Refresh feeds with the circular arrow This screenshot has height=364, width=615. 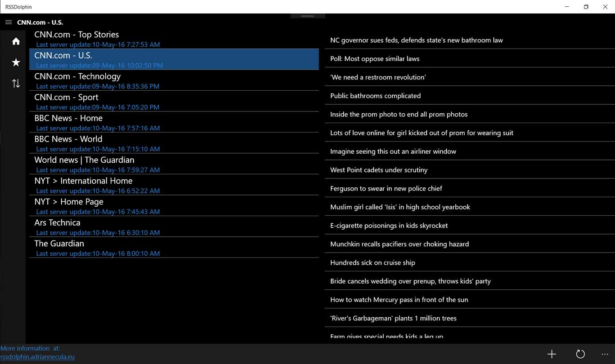[580, 354]
